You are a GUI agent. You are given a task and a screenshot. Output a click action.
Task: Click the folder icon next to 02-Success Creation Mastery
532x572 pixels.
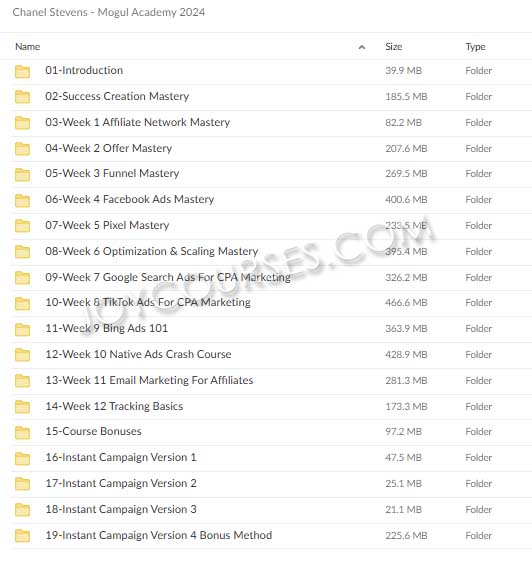pyautogui.click(x=22, y=97)
